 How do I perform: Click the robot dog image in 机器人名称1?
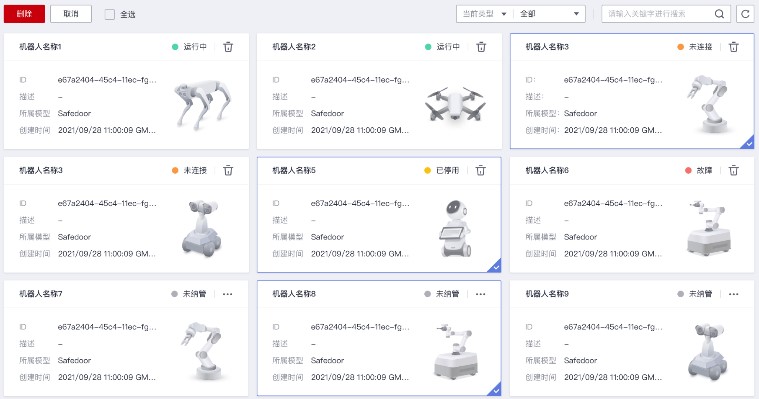202,105
